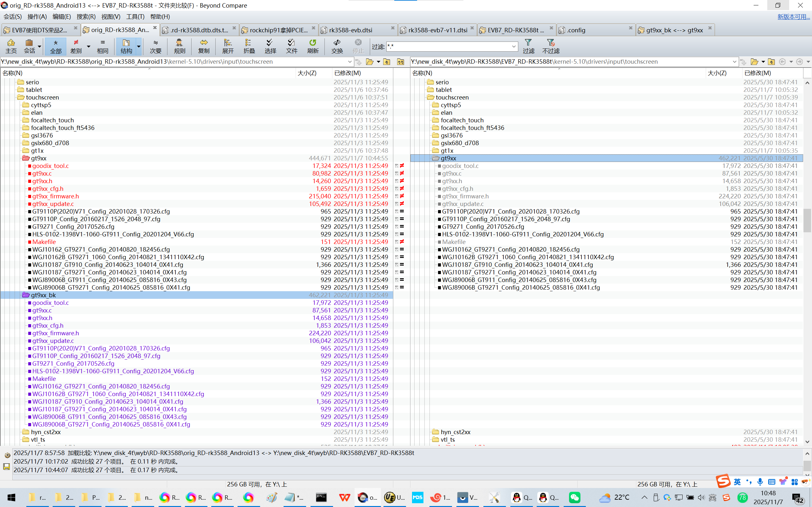Click the Home (主页) toolbar icon
Image resolution: width=812 pixels, height=507 pixels.
(x=11, y=46)
